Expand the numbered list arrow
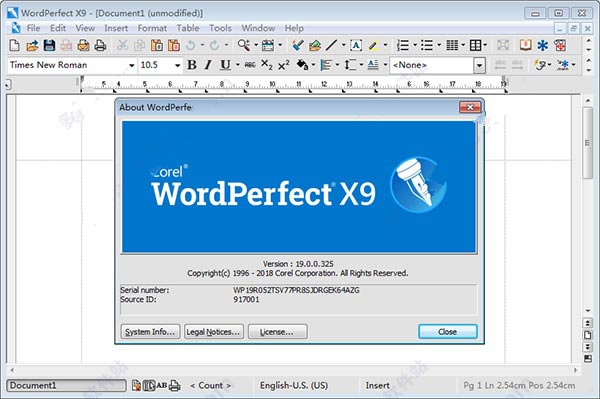The width and height of the screenshot is (600, 399). click(x=415, y=45)
